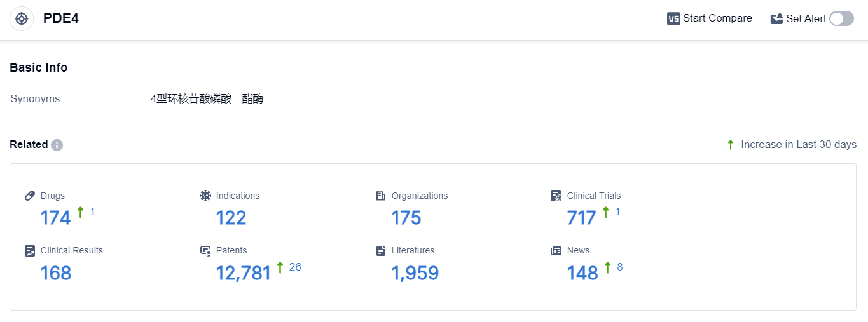This screenshot has height=322, width=868.
Task: Open the 1,959 Literatures count
Action: click(x=415, y=273)
